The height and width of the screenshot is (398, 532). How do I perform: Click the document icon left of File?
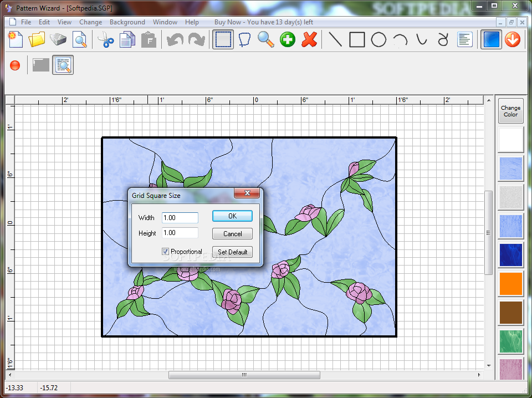(13, 22)
